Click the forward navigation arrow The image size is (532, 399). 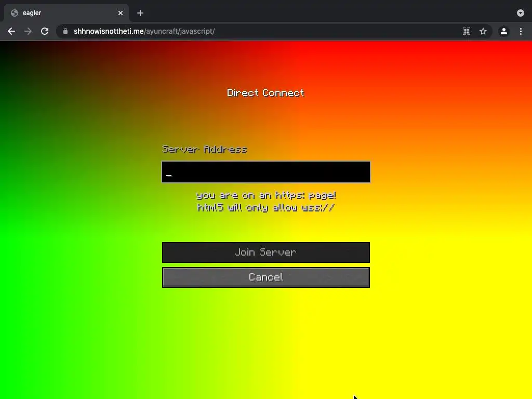pos(28,31)
